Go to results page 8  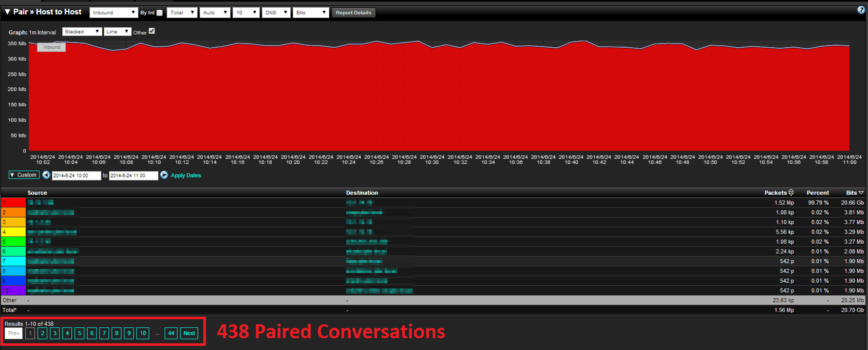[x=117, y=333]
